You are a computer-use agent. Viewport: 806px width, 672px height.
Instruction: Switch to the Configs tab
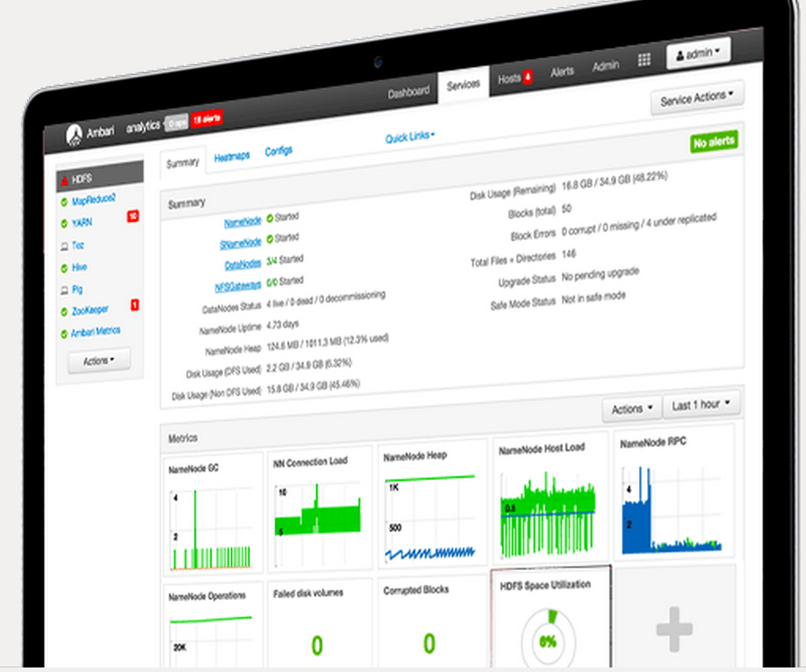(x=279, y=151)
